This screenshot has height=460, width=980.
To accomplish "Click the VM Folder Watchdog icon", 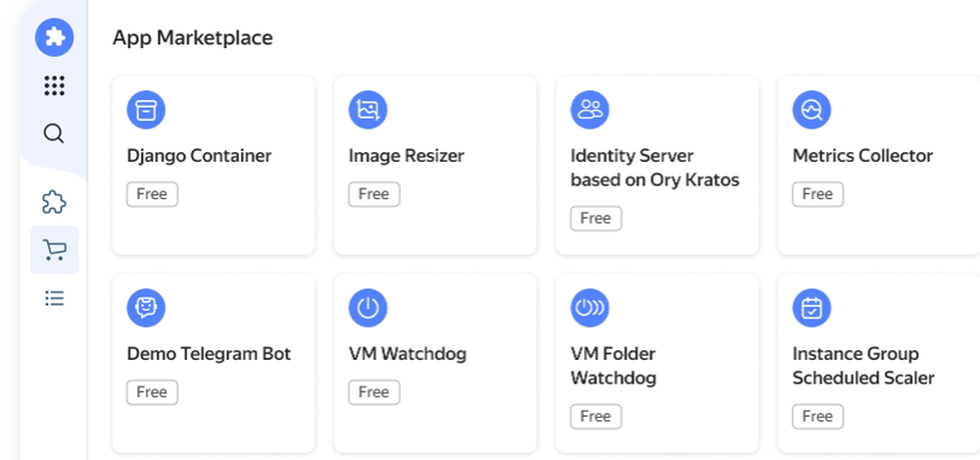I will click(590, 308).
